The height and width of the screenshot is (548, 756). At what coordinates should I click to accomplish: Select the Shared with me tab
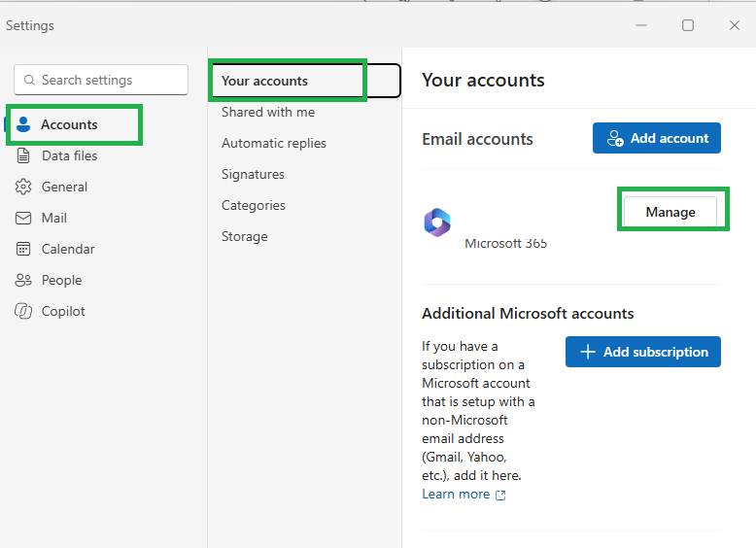268,112
